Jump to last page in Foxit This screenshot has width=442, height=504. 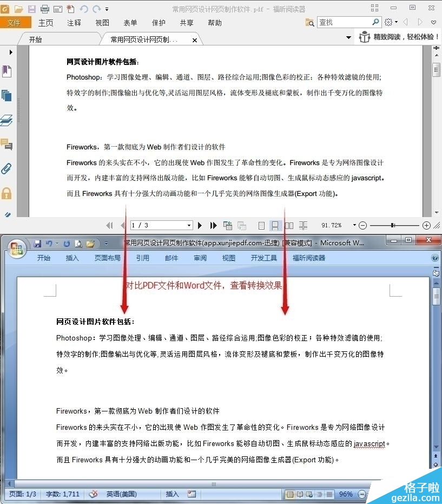coord(213,225)
